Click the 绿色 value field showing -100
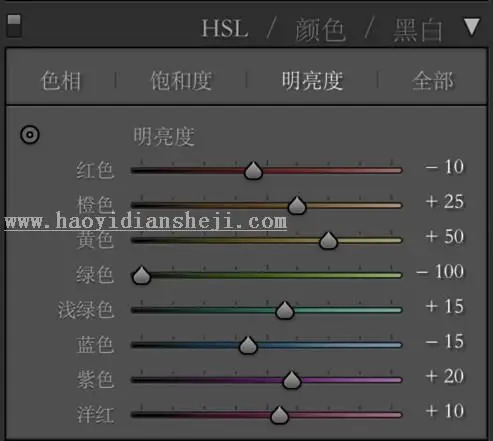The image size is (493, 441). point(440,272)
